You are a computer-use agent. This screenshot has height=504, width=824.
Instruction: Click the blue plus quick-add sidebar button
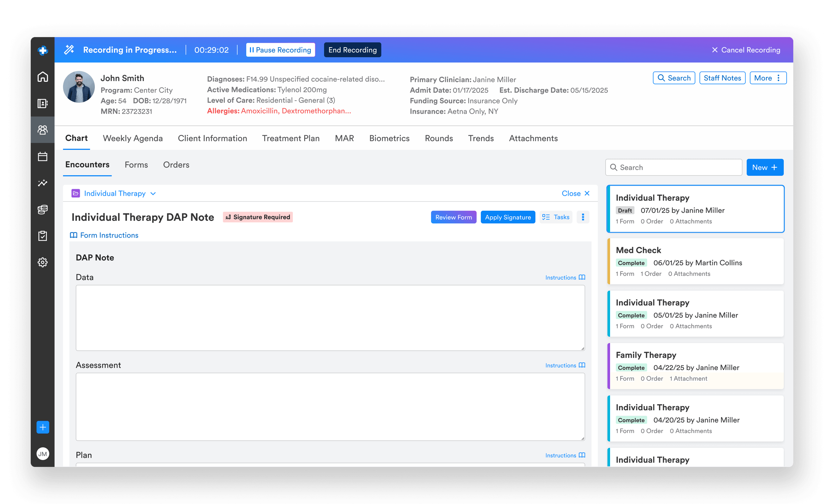point(42,427)
